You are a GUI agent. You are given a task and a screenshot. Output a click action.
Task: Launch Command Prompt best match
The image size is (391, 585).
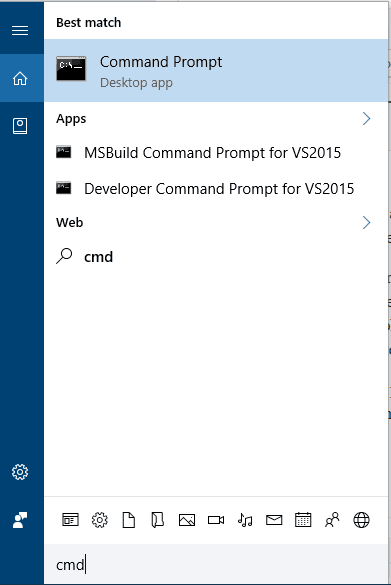(x=216, y=71)
